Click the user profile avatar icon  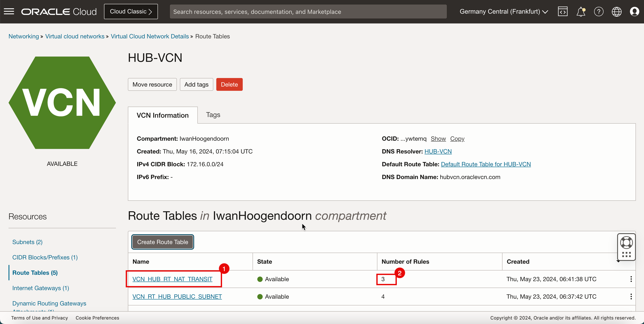(x=634, y=12)
